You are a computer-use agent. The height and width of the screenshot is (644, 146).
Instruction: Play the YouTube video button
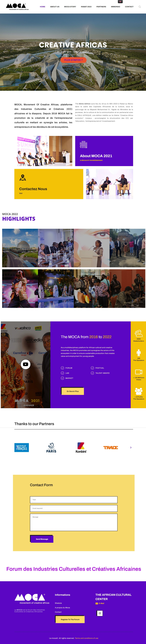[x=26, y=364]
